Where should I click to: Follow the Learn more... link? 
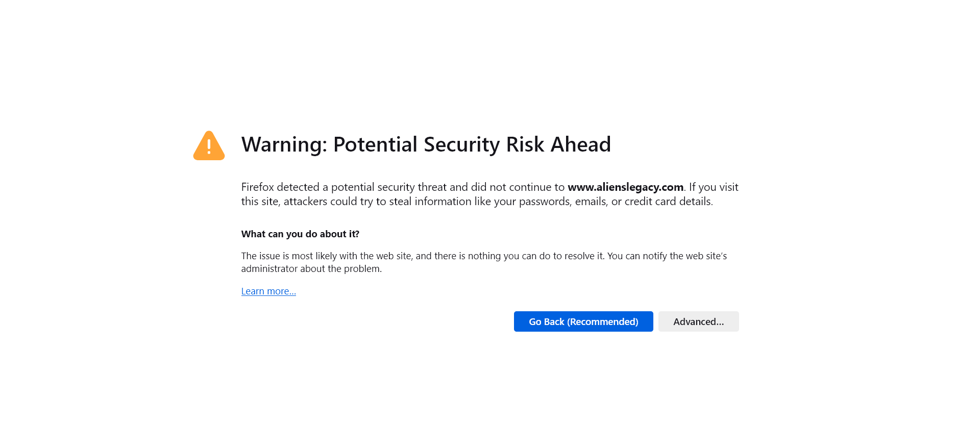[x=268, y=291]
